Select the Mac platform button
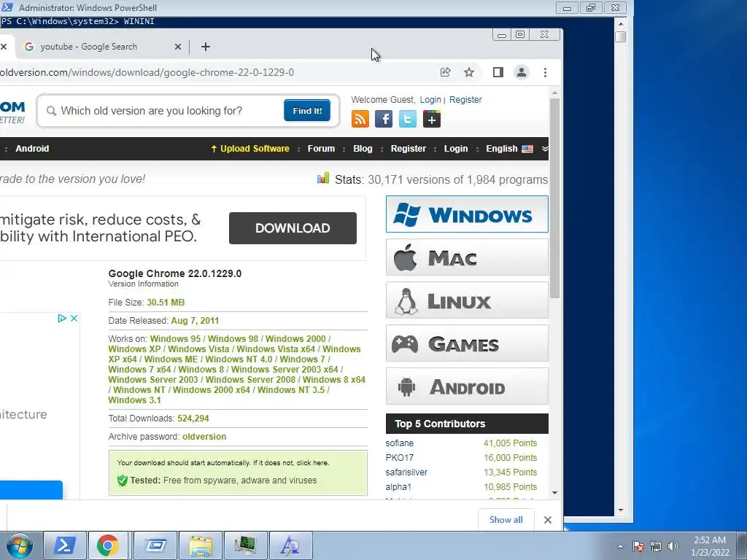The image size is (747, 560). point(467,257)
